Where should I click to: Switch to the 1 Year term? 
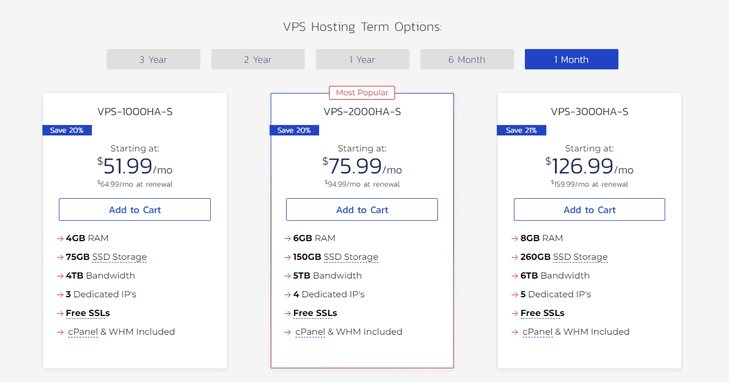[x=363, y=59]
